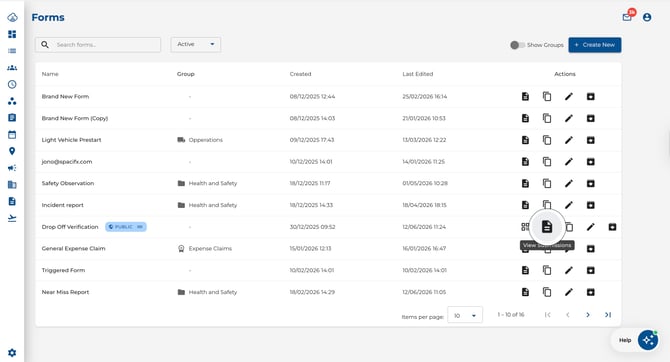Open the settings gear in sidebar

coord(12,353)
